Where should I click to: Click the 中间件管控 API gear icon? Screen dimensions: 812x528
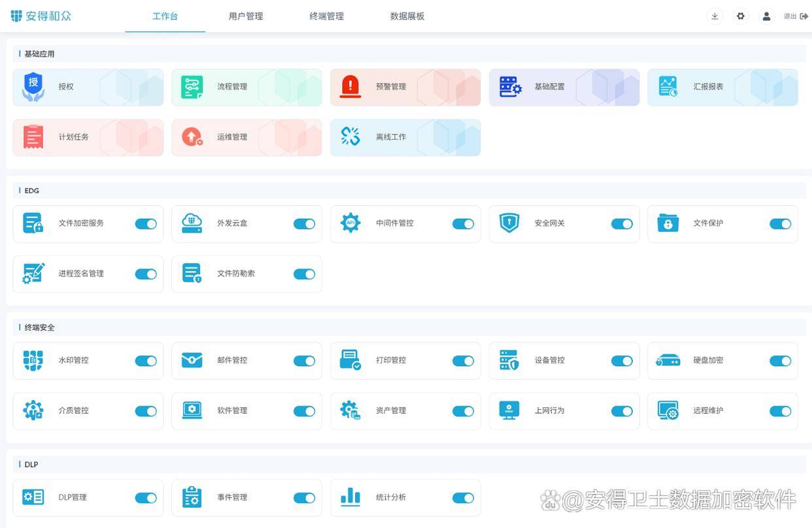point(350,223)
